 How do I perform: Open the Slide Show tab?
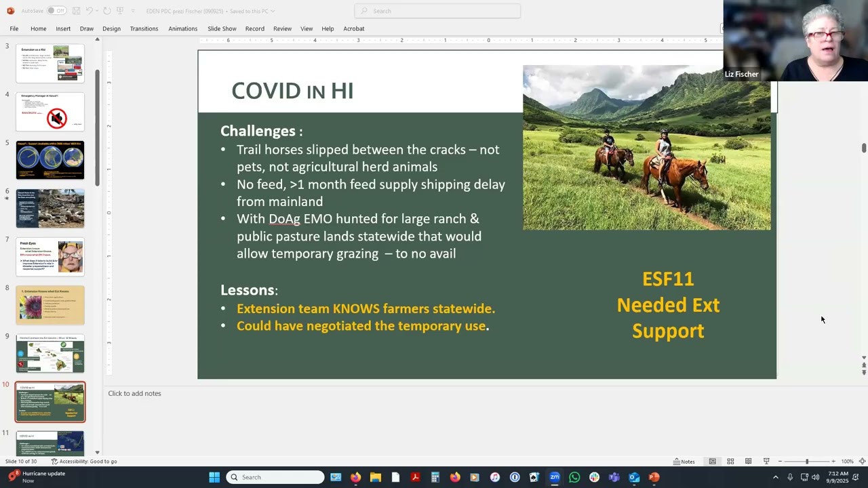point(222,28)
